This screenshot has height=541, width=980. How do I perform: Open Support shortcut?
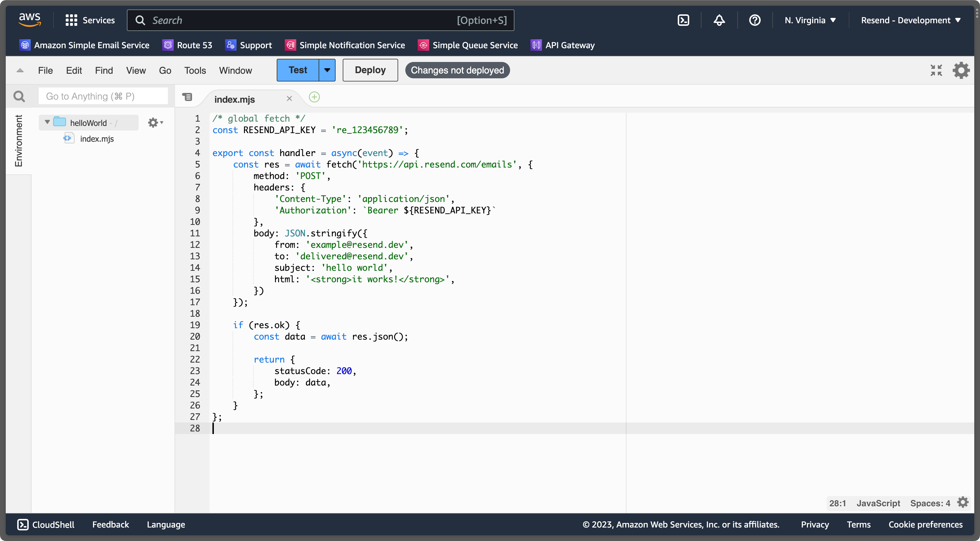248,45
